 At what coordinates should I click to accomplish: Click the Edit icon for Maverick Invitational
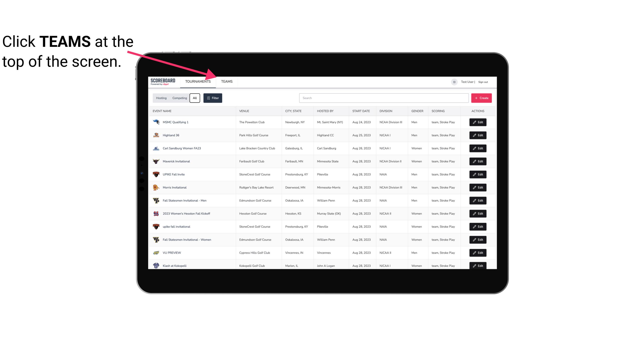pyautogui.click(x=478, y=161)
